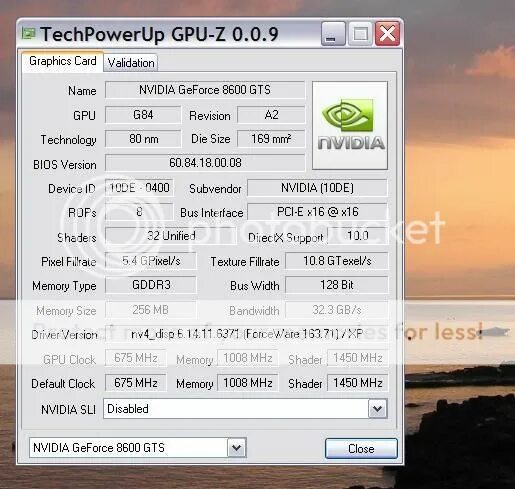Click the Subvendor field NVIDIA (10DE)
The width and height of the screenshot is (515, 489).
[317, 188]
